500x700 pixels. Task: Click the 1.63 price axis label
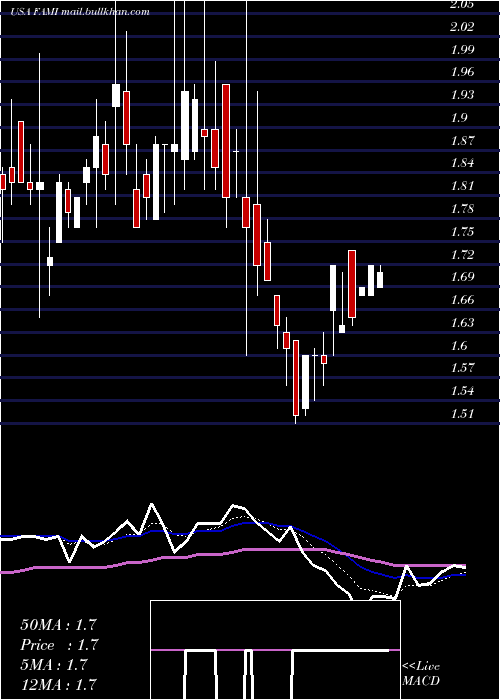click(461, 322)
